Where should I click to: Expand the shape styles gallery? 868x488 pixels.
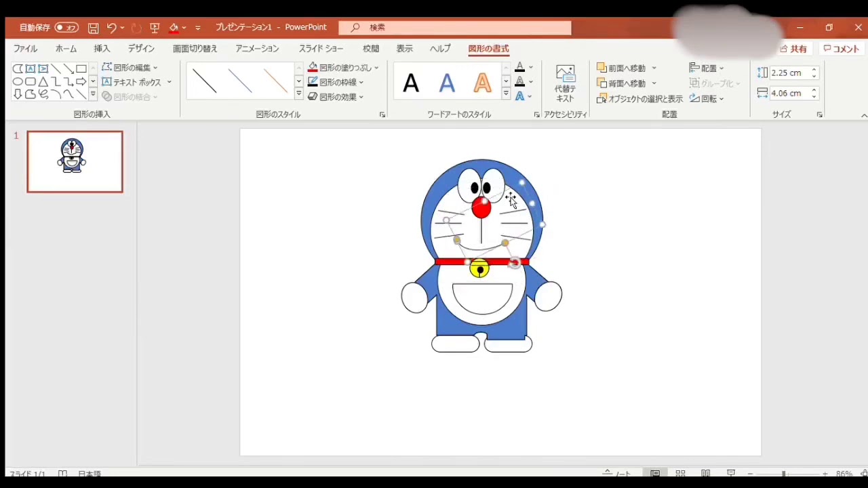tap(299, 95)
